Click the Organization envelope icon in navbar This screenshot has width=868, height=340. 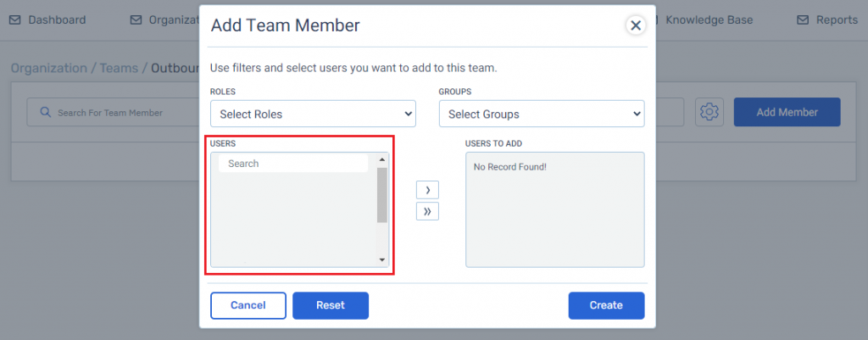point(136,20)
